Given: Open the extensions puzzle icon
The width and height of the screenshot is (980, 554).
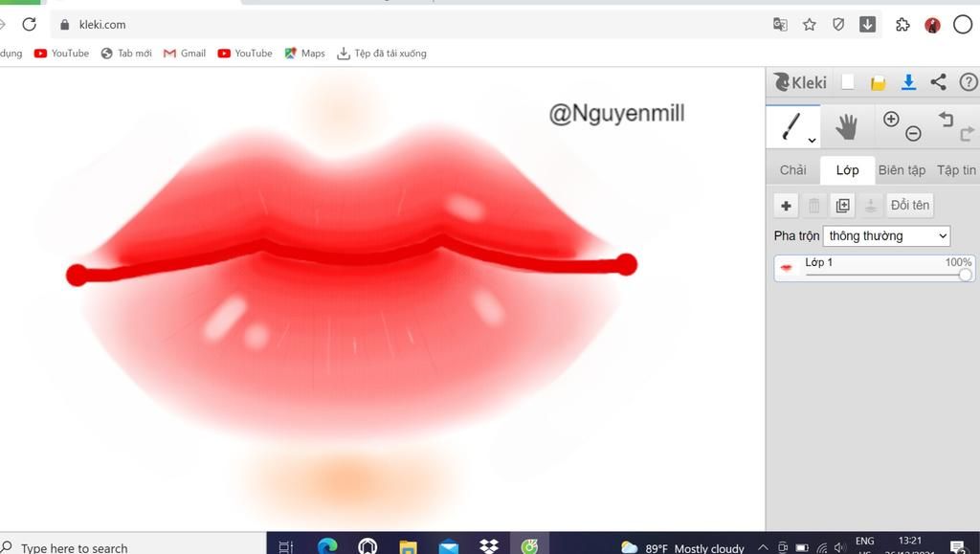Looking at the screenshot, I should (902, 24).
